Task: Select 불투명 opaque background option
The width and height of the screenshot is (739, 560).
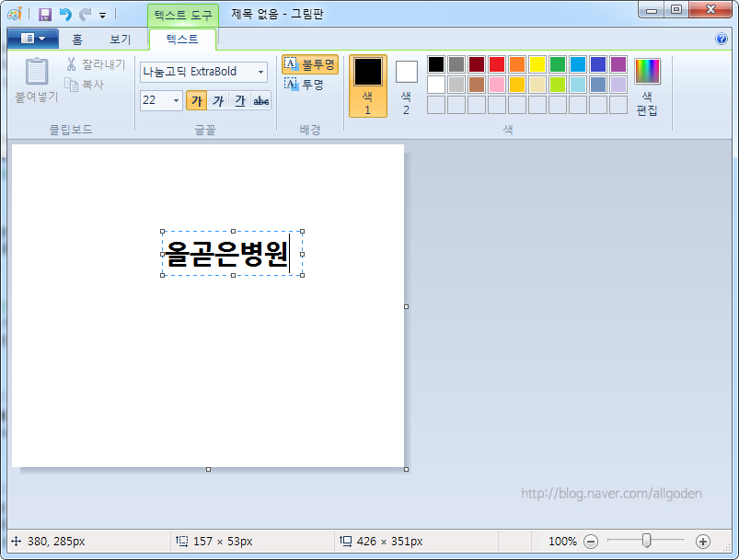Action: coord(310,64)
